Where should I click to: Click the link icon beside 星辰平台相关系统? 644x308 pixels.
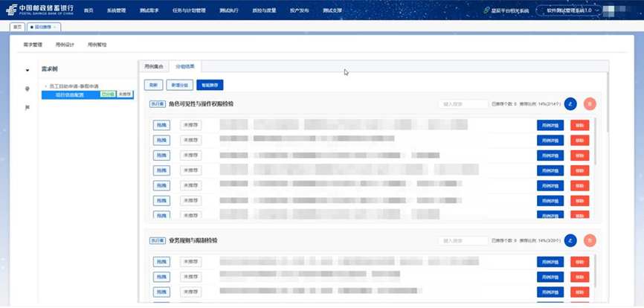486,11
